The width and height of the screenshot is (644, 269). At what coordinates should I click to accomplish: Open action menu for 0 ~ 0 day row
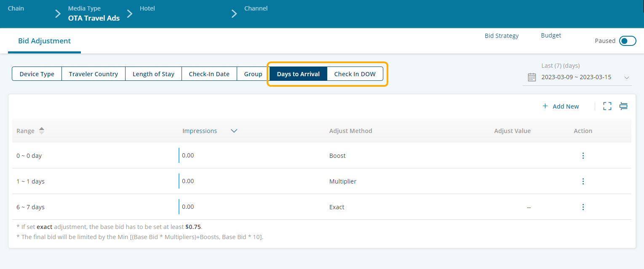pyautogui.click(x=583, y=156)
